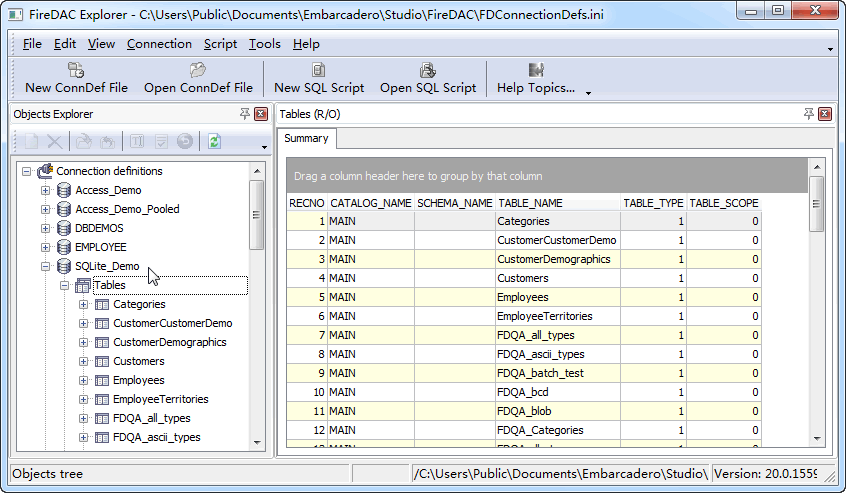Click the Customers table icon in tree
Viewport: 846px width, 493px height.
tap(101, 361)
